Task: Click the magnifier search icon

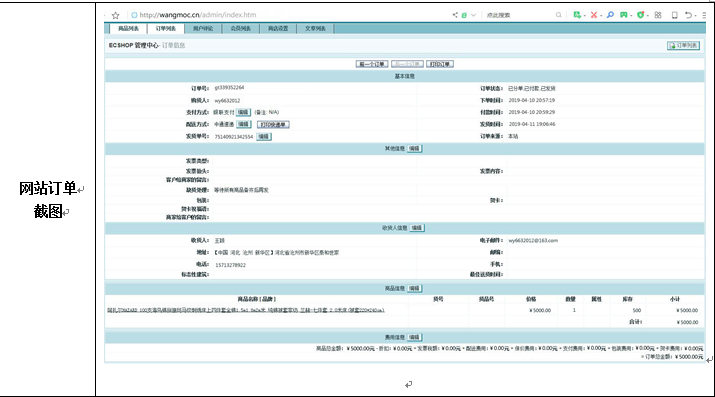Action: [x=559, y=15]
